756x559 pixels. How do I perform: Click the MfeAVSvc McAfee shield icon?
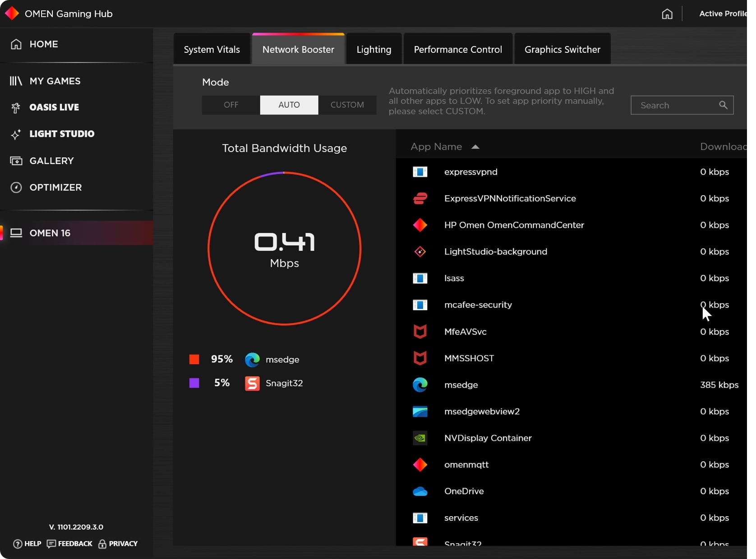[x=419, y=331]
